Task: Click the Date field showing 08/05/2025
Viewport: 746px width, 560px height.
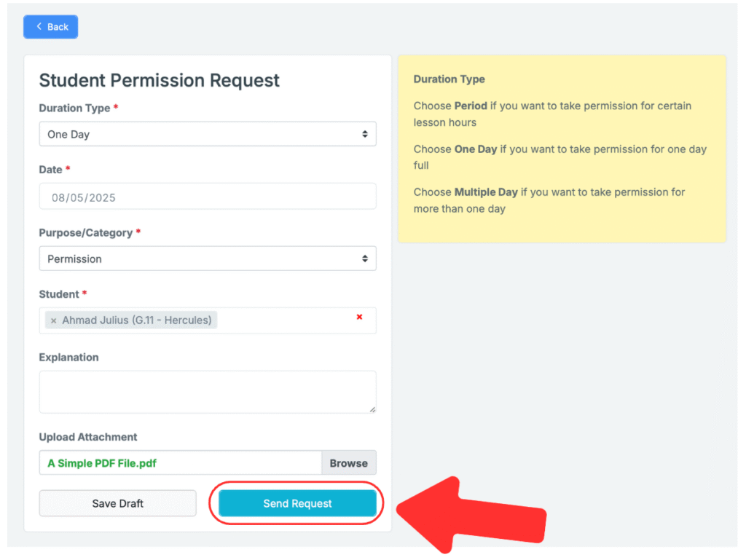Action: [x=207, y=197]
